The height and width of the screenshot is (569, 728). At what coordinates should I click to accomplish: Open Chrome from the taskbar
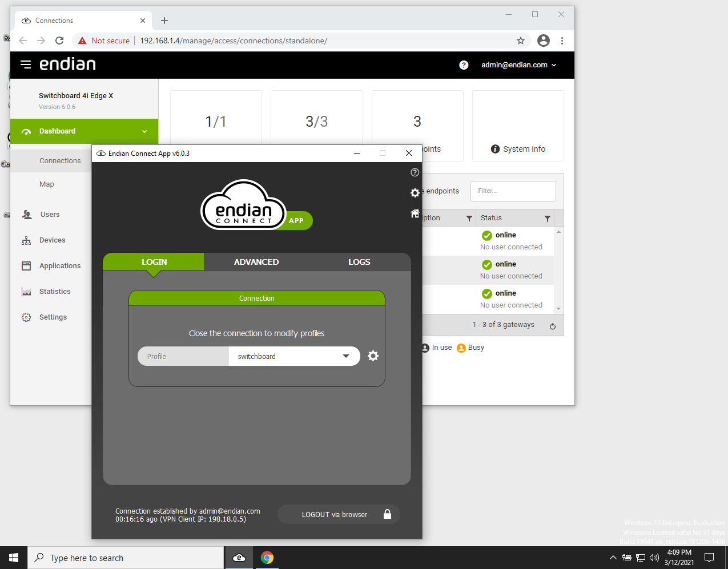pos(267,558)
